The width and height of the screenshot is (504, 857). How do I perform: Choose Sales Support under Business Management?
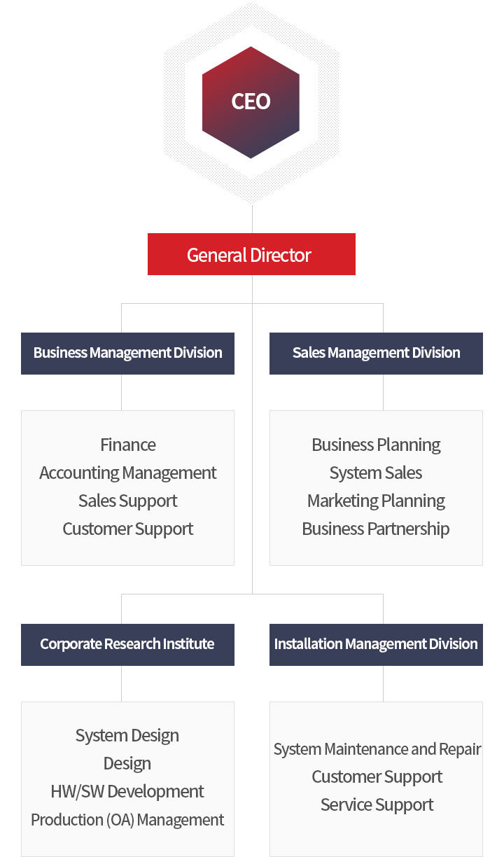pyautogui.click(x=128, y=501)
